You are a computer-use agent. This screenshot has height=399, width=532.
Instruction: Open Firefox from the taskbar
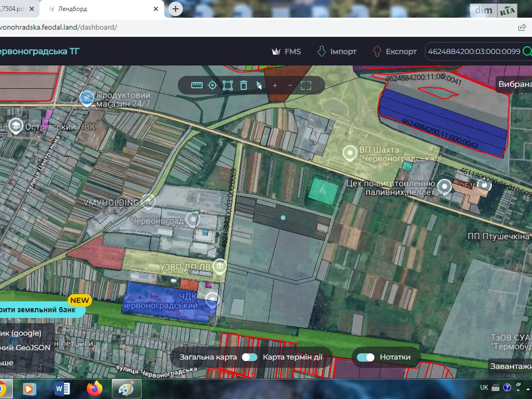point(94,388)
